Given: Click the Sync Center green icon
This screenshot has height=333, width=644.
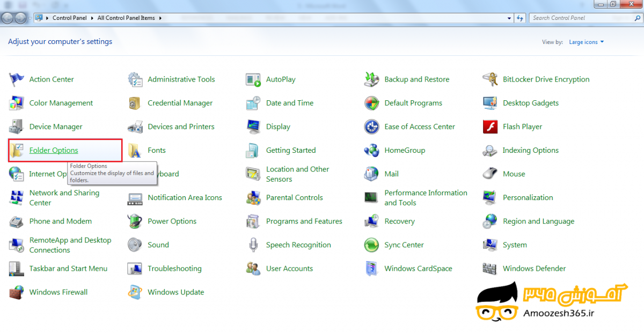Looking at the screenshot, I should pyautogui.click(x=371, y=245).
